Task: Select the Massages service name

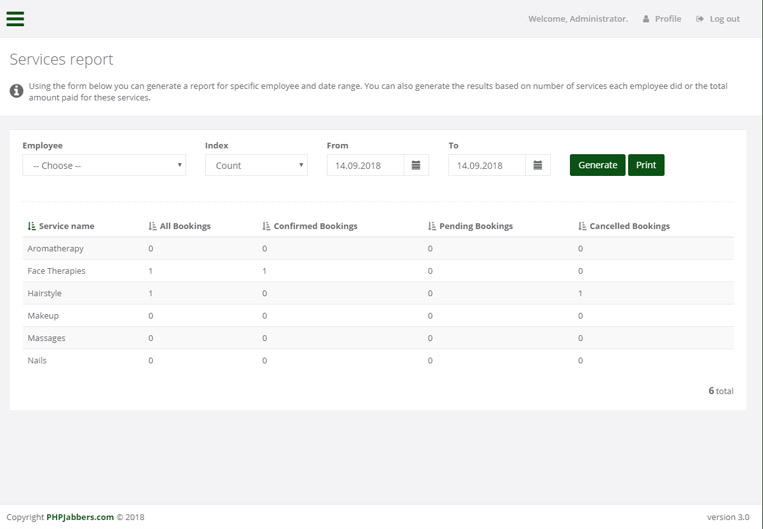Action: 46,338
